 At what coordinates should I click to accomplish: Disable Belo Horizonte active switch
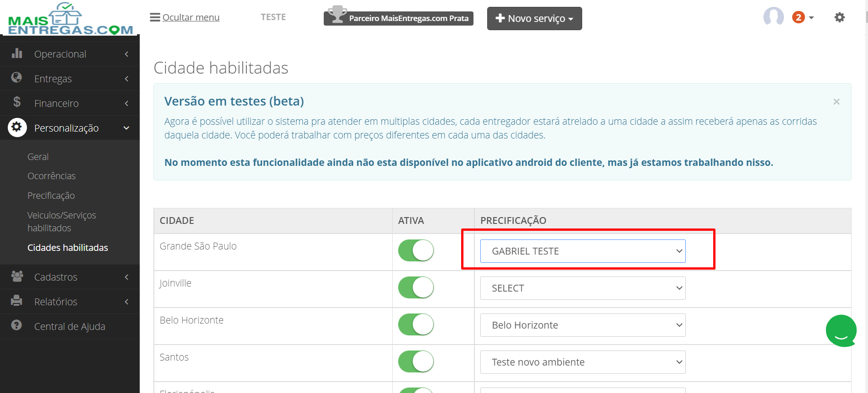(416, 324)
